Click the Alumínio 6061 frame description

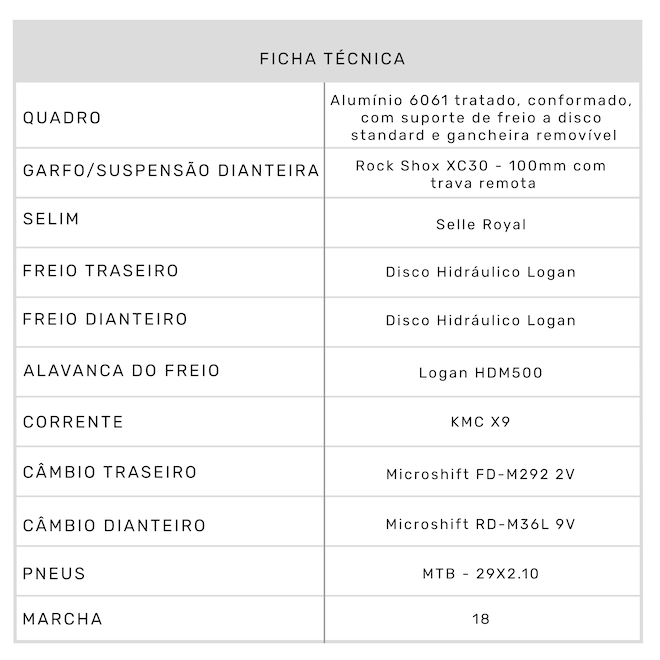(x=481, y=118)
